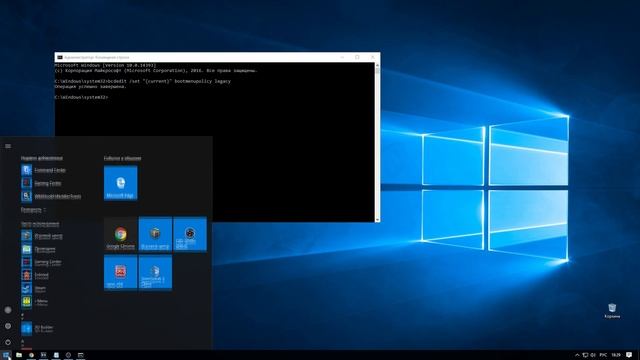Image resolution: width=640 pixels, height=360 pixels.
Task: Open the third tile in the Chrome row
Action: click(x=190, y=234)
